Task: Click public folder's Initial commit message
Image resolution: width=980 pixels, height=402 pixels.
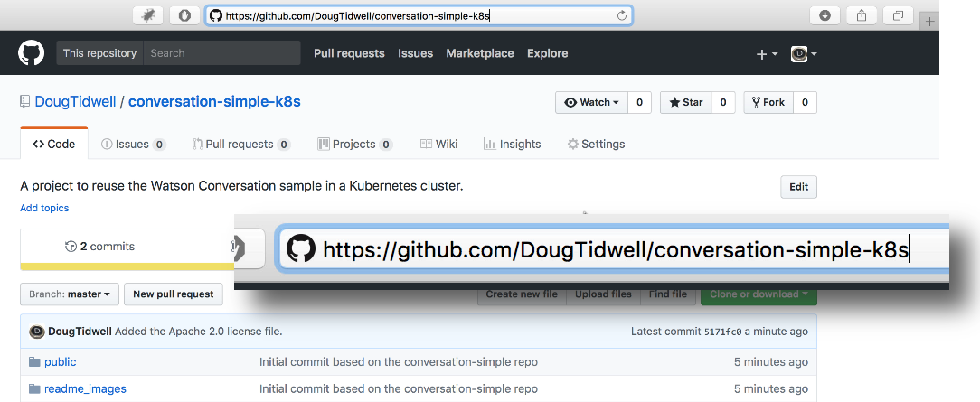Action: (398, 362)
